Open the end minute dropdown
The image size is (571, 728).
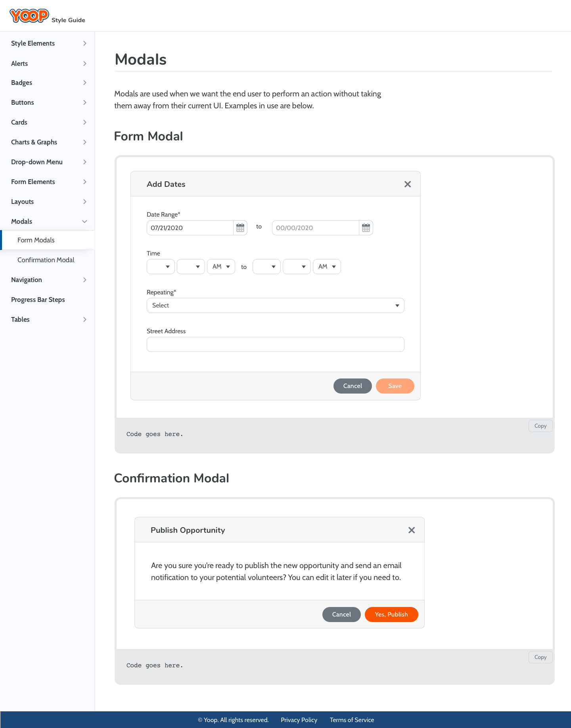pyautogui.click(x=297, y=267)
